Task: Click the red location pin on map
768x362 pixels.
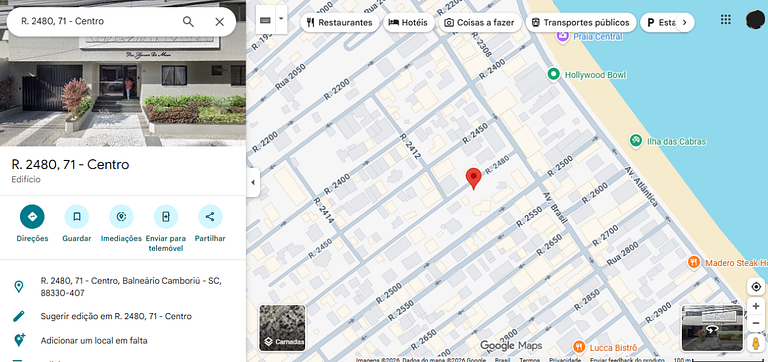Action: point(473,178)
